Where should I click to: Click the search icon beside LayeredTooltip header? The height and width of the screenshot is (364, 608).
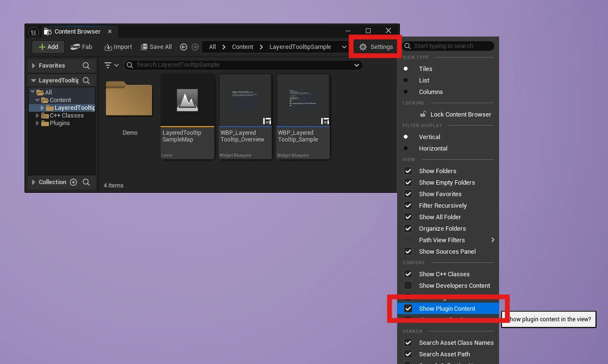click(86, 81)
